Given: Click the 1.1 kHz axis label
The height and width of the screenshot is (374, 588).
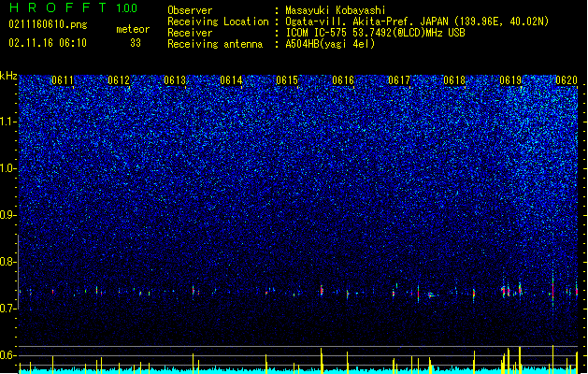Looking at the screenshot, I should [x=8, y=122].
